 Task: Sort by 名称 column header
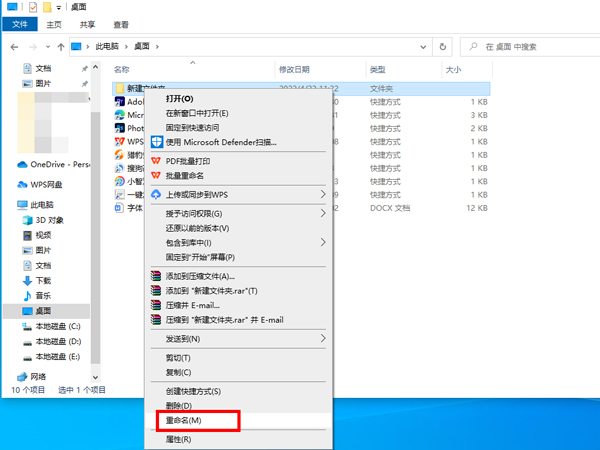tap(122, 70)
